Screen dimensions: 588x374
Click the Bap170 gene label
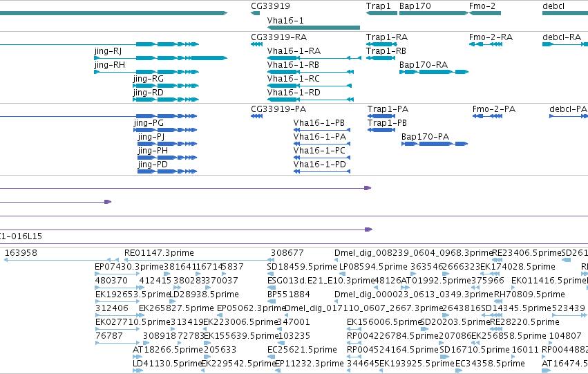click(x=415, y=6)
